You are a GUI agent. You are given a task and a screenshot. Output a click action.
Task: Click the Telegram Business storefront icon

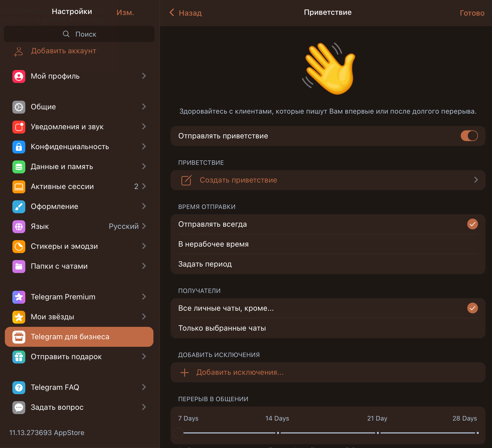tap(19, 337)
